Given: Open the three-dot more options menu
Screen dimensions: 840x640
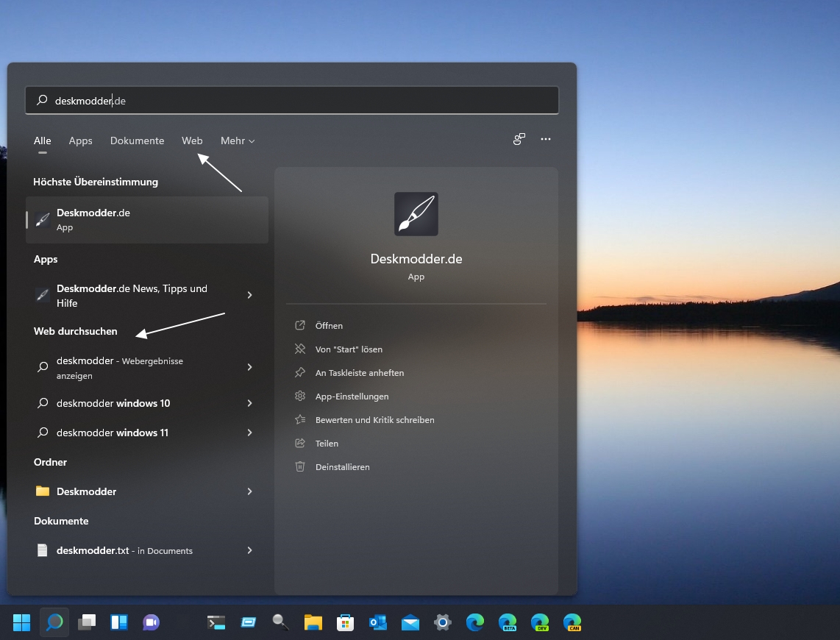Looking at the screenshot, I should (545, 139).
